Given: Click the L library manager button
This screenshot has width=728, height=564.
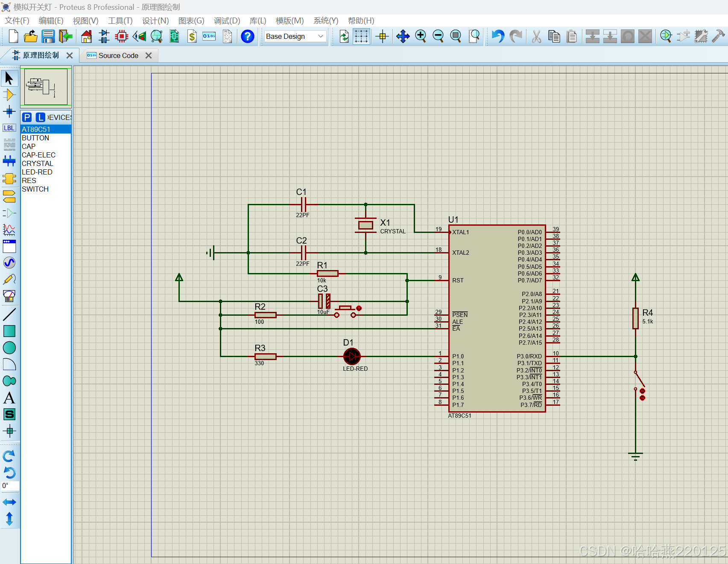Looking at the screenshot, I should tap(41, 117).
